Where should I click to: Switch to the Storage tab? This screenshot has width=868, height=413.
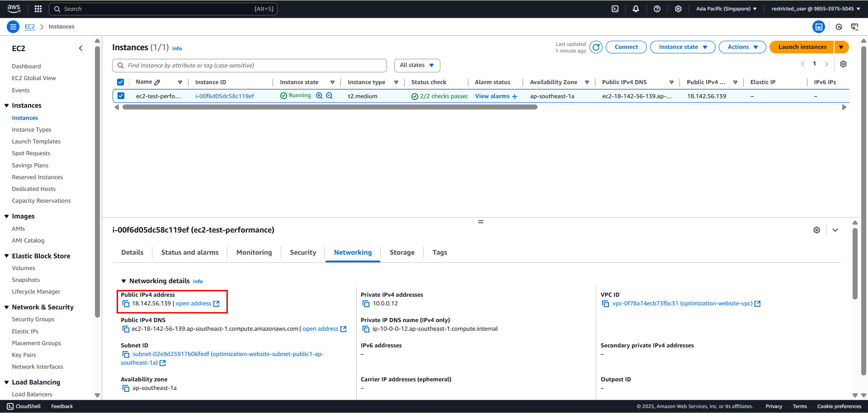click(402, 252)
